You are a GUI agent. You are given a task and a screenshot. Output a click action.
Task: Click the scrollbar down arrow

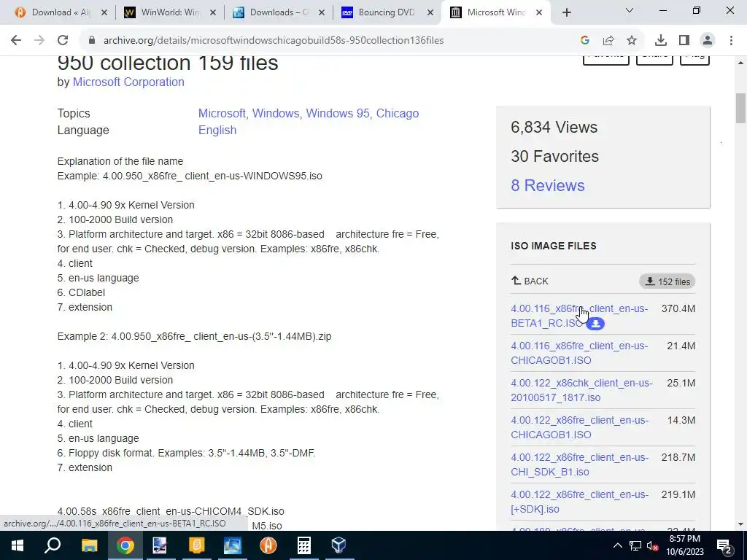pyautogui.click(x=740, y=524)
